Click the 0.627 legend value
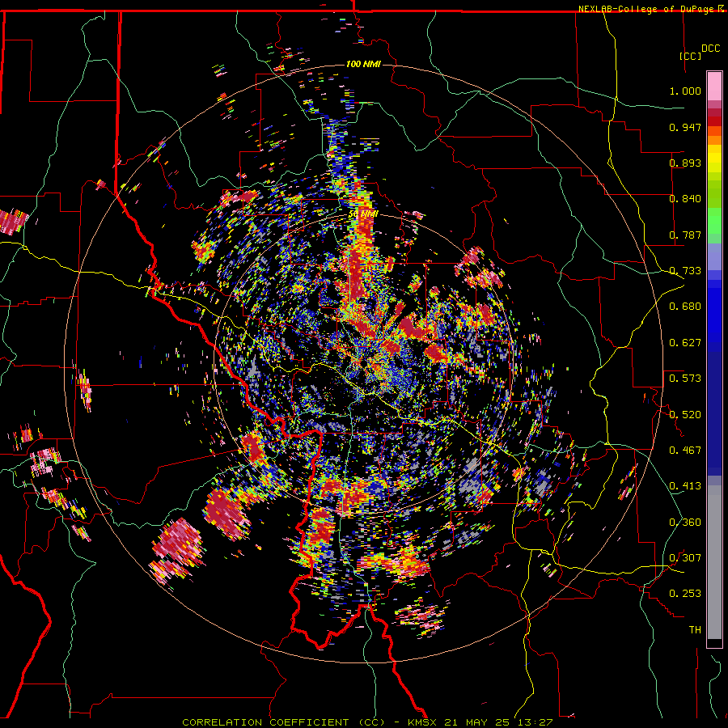Viewport: 728px width, 728px height. (685, 343)
